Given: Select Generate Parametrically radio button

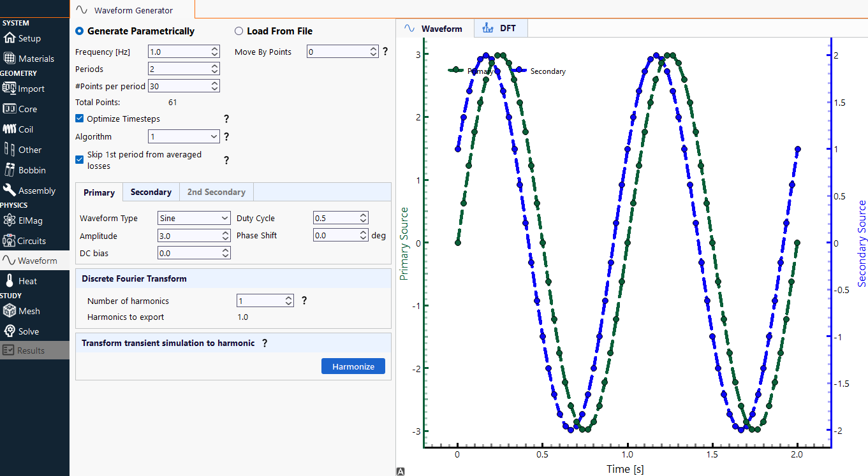Looking at the screenshot, I should [x=80, y=31].
